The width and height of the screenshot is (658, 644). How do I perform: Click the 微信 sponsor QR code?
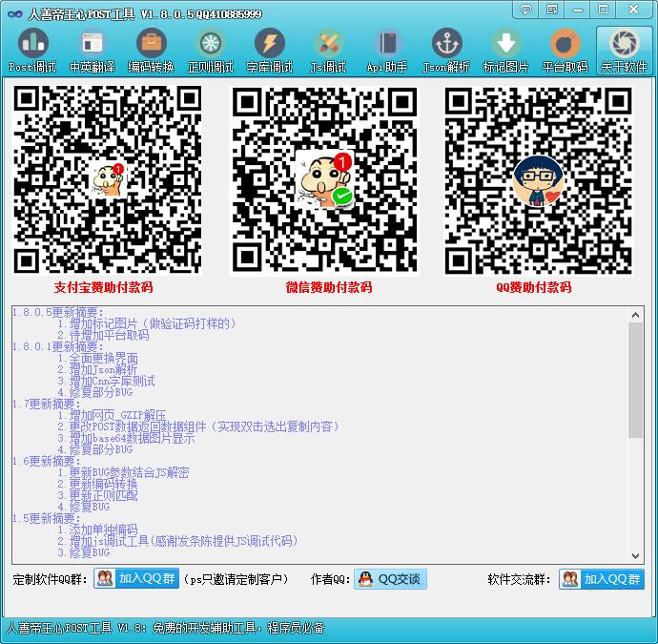click(325, 179)
